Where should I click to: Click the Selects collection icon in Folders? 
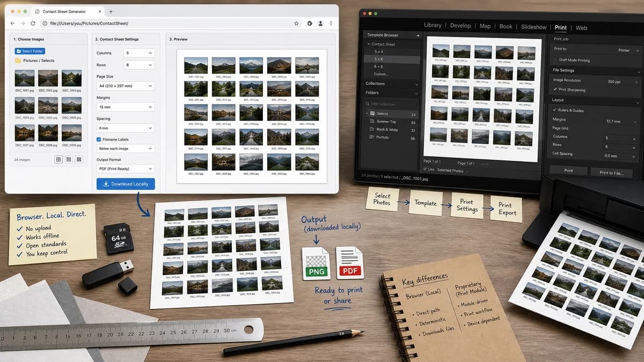[x=372, y=114]
